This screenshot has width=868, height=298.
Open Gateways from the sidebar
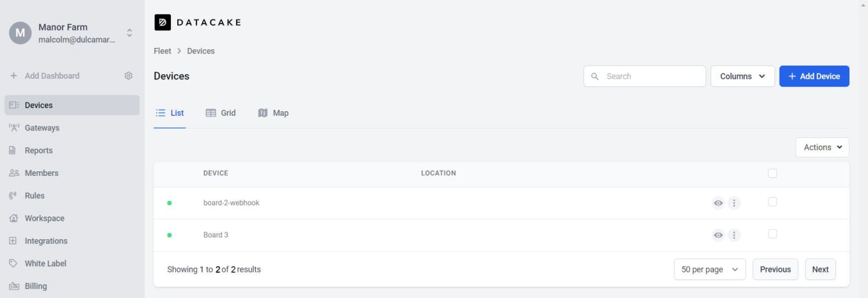tap(42, 128)
